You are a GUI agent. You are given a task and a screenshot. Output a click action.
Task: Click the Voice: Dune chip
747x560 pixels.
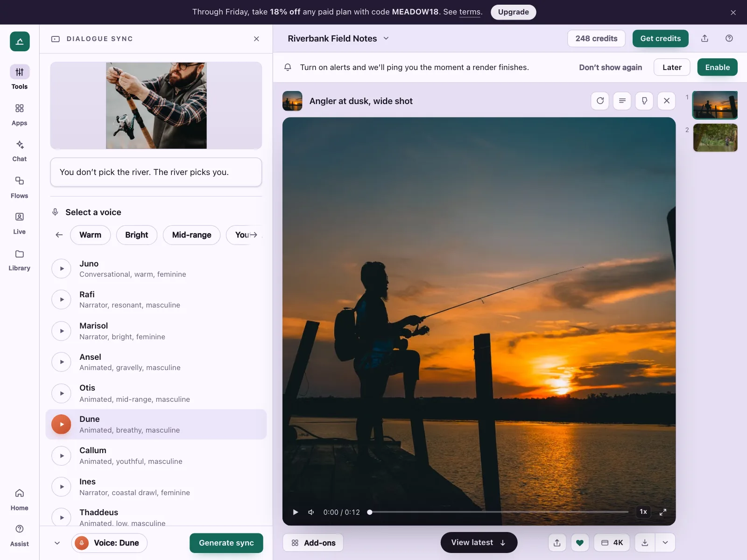[x=109, y=543]
